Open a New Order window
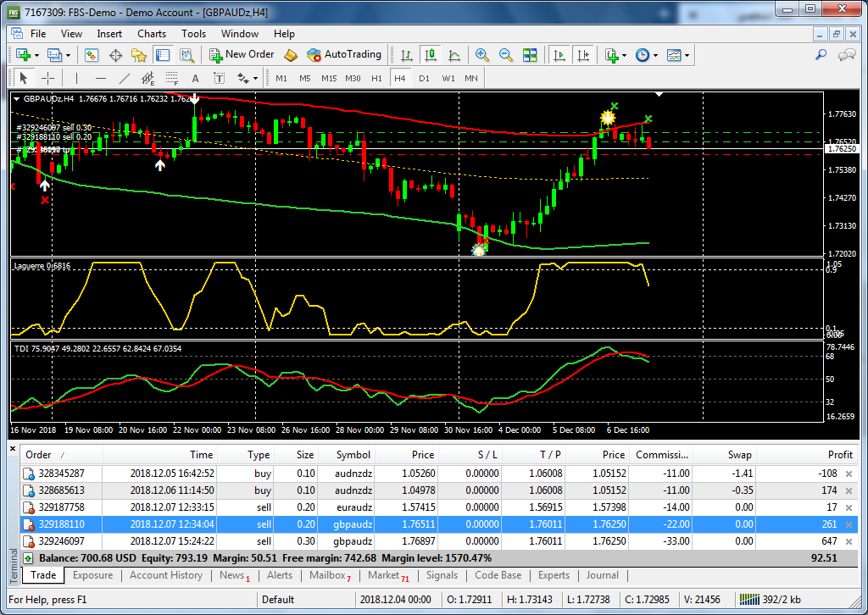The image size is (868, 615). point(243,55)
